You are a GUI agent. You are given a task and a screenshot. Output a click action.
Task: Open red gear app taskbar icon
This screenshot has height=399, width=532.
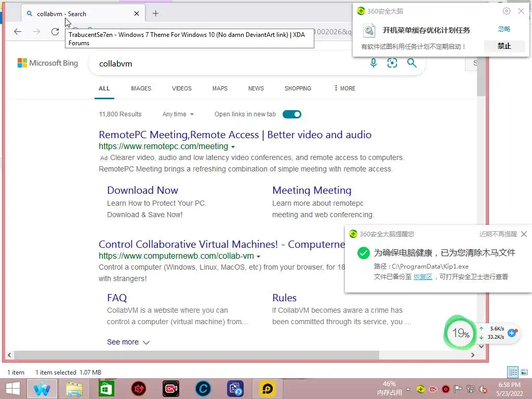[x=138, y=389]
